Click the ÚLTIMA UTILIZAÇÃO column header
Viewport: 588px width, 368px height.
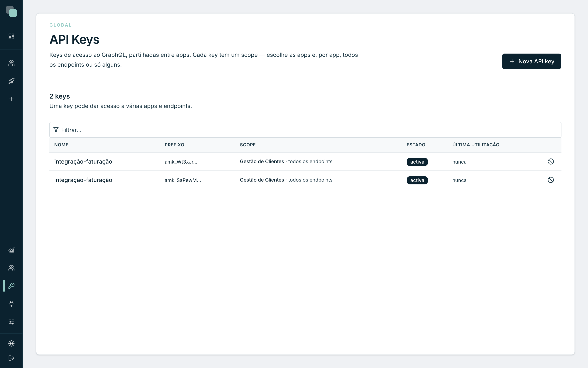pos(476,145)
